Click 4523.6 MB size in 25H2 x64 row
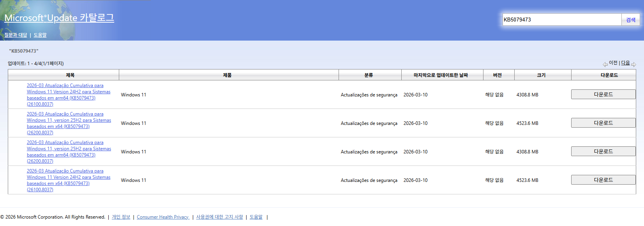644x226 pixels. 527,123
